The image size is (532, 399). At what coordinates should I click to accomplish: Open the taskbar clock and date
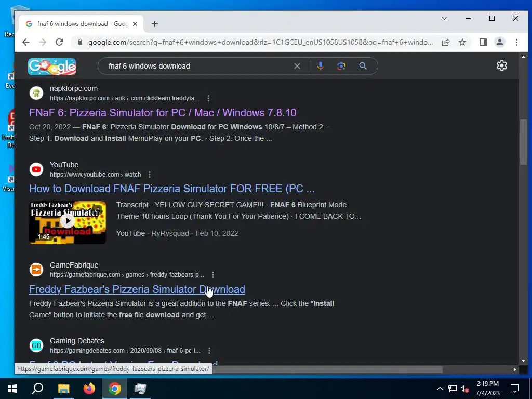[487, 389]
